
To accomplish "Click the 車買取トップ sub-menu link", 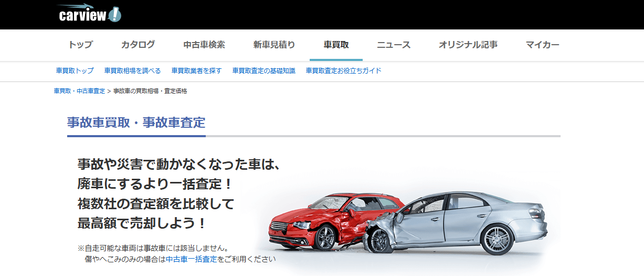I will click(75, 70).
